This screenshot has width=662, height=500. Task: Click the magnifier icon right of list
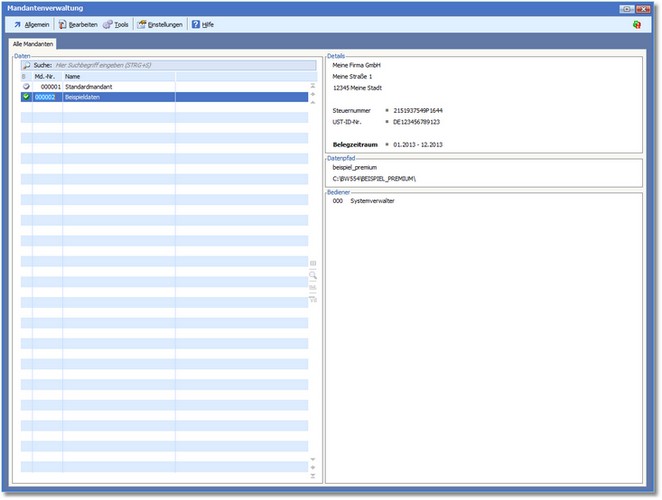coord(313,274)
